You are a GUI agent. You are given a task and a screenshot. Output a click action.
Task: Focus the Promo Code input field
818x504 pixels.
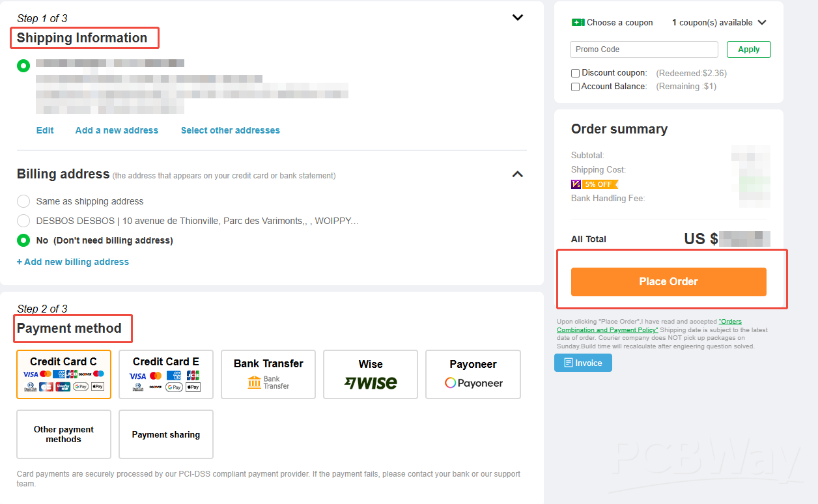644,49
